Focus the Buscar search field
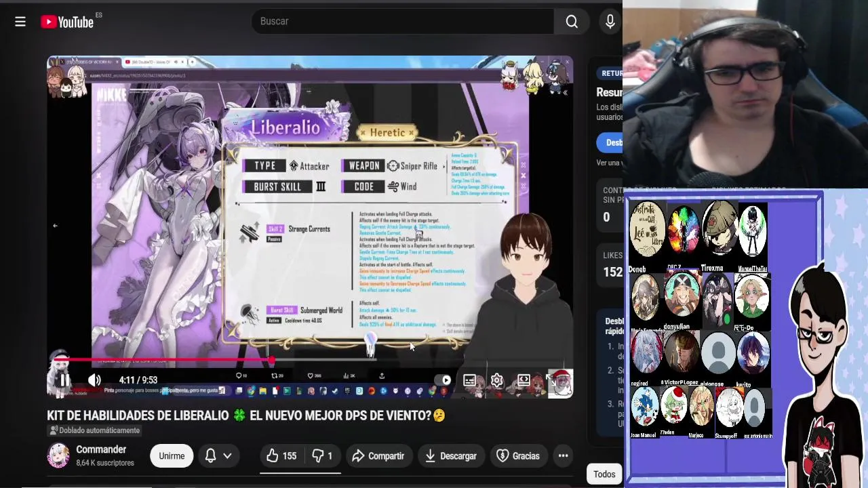This screenshot has height=488, width=868. (x=403, y=22)
